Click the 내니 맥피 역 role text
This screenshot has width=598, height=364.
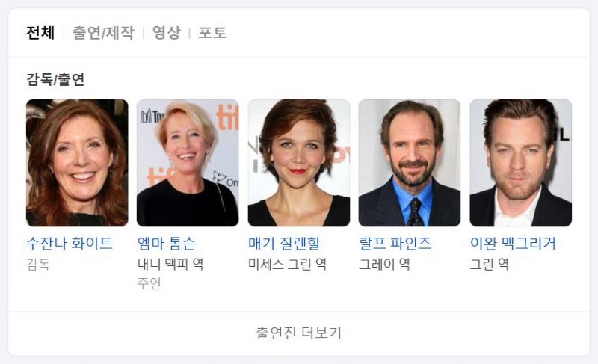click(170, 264)
